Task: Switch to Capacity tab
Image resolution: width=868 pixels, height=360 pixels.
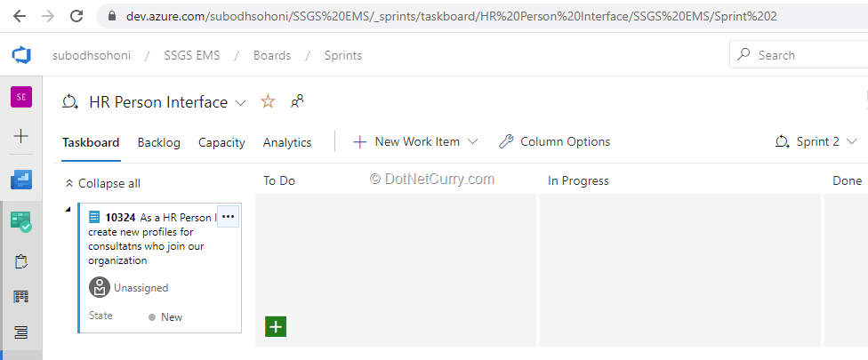Action: (x=221, y=143)
